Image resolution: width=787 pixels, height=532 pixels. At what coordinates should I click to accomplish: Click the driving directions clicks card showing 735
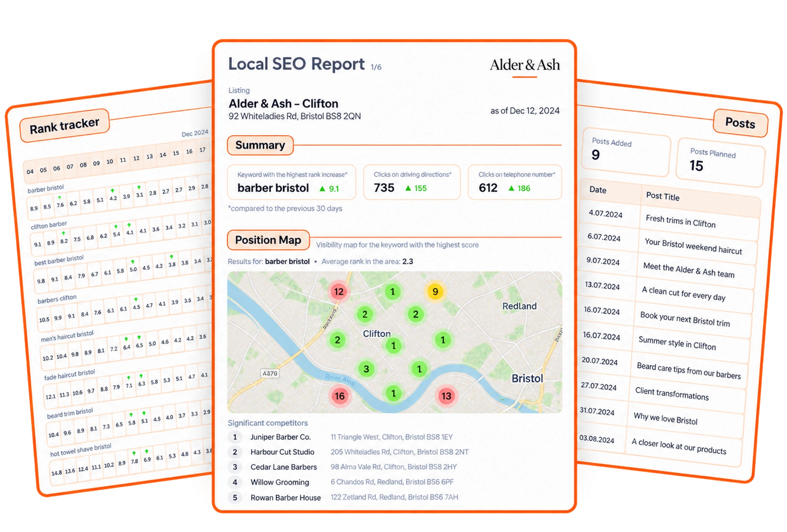click(412, 182)
